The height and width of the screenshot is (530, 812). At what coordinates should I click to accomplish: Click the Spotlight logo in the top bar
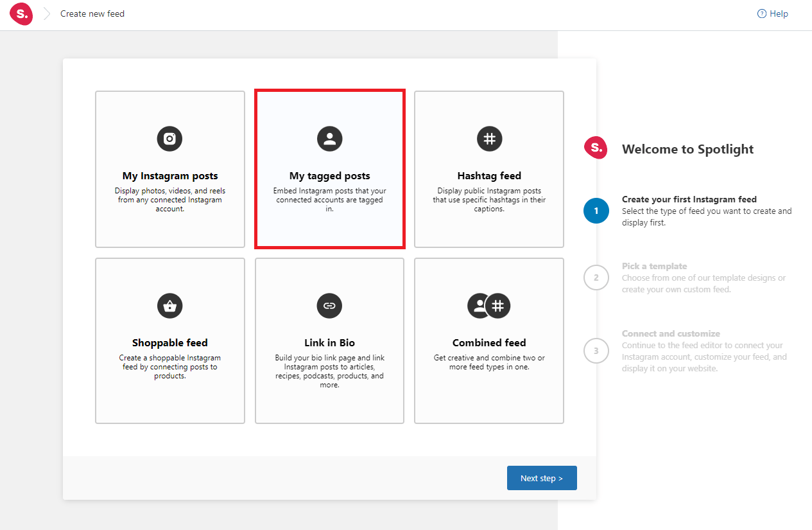coord(21,13)
